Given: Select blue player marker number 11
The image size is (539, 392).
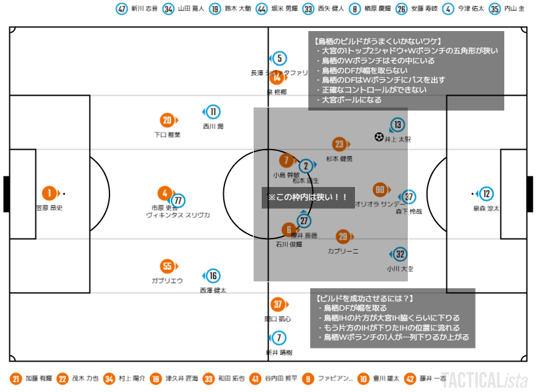Looking at the screenshot, I should [x=213, y=112].
